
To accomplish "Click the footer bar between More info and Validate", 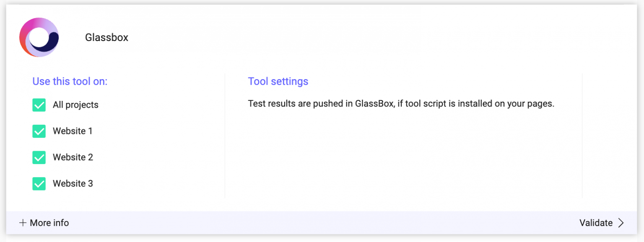I will tap(322, 223).
